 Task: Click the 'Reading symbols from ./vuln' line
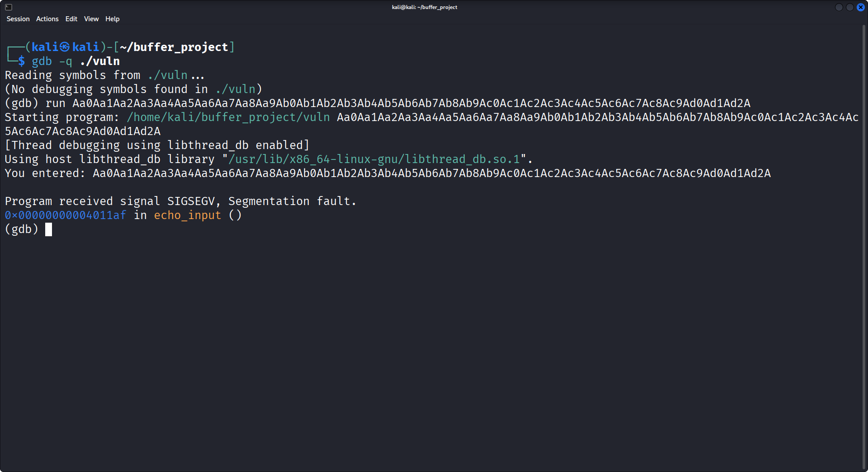[x=104, y=75]
